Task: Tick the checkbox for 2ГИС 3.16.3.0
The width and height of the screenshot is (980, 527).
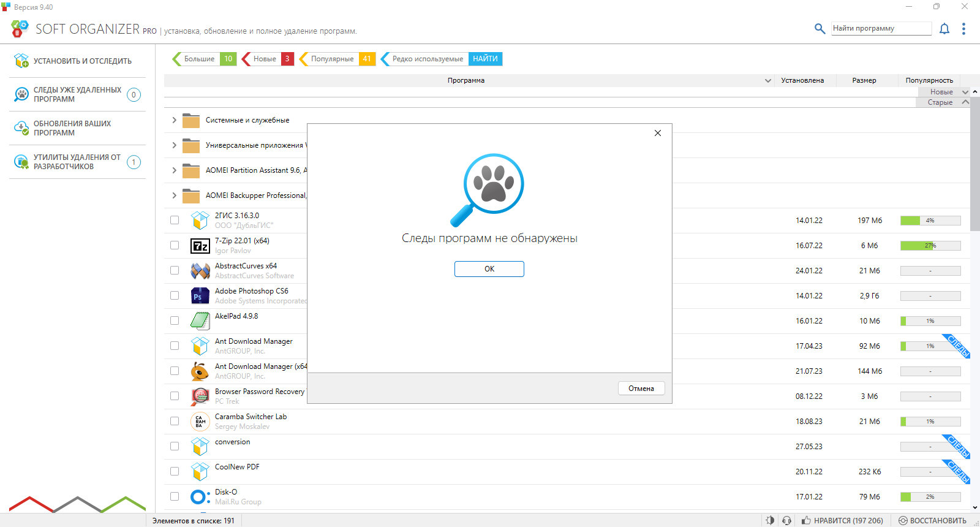Action: point(175,220)
